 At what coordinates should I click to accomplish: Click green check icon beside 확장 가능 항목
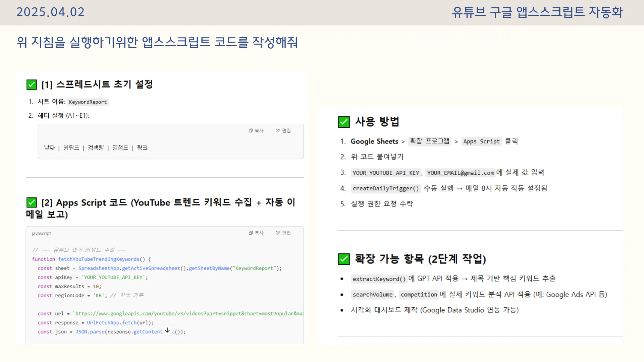pos(344,259)
